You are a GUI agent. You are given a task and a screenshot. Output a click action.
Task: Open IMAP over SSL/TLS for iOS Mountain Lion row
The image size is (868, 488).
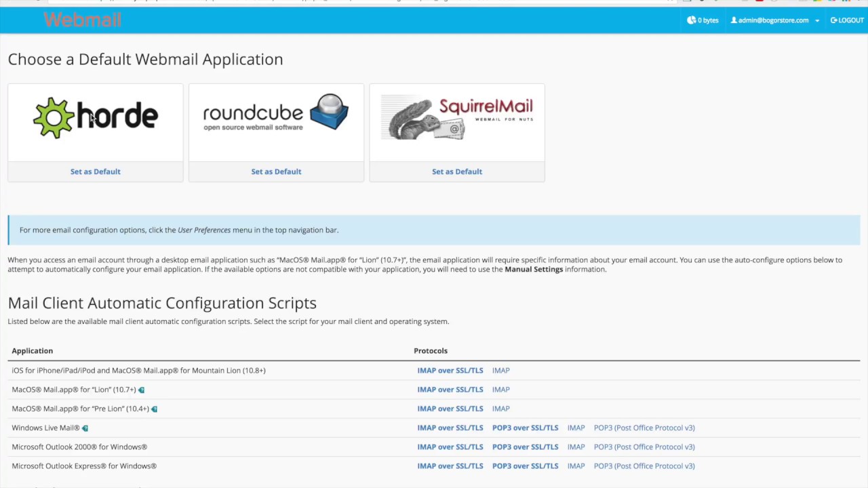click(450, 371)
